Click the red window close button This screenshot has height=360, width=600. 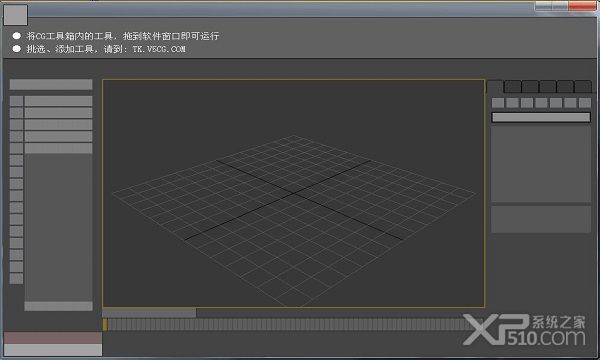tap(582, 6)
